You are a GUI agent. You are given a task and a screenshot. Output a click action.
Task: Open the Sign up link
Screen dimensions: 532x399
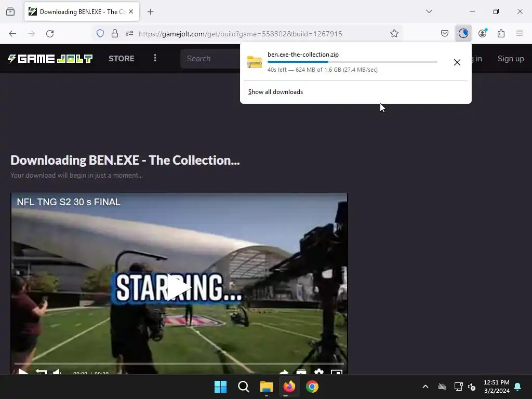coord(511,59)
